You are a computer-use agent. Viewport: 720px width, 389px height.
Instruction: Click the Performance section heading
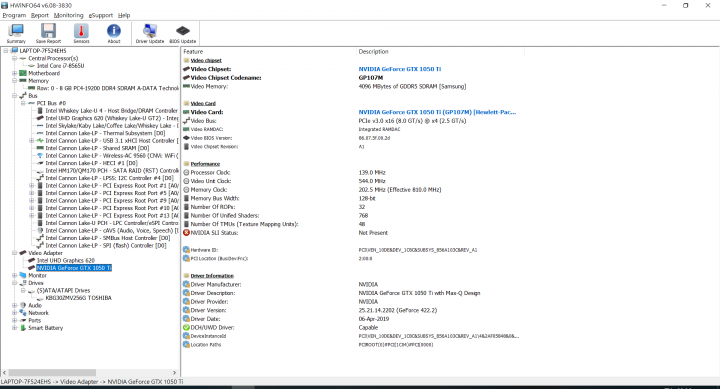tap(205, 163)
